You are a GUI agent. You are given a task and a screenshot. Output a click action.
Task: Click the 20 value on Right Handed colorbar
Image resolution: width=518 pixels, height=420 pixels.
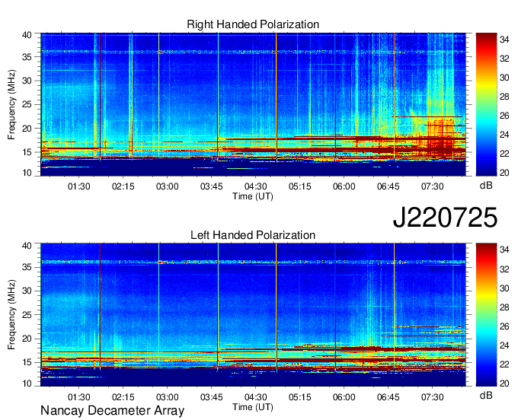(x=504, y=173)
